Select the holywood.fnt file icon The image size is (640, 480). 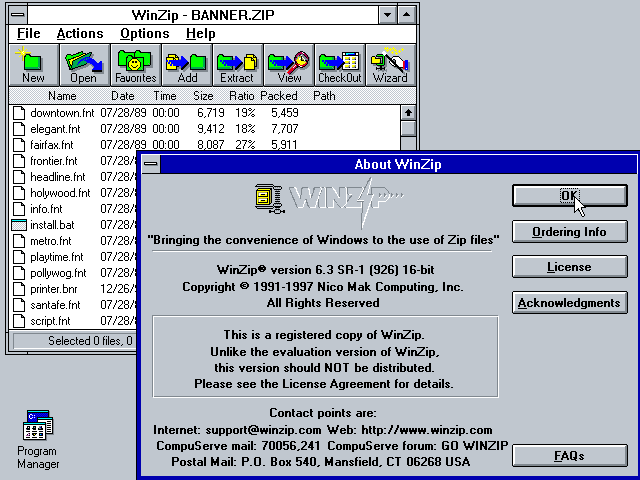(x=19, y=193)
